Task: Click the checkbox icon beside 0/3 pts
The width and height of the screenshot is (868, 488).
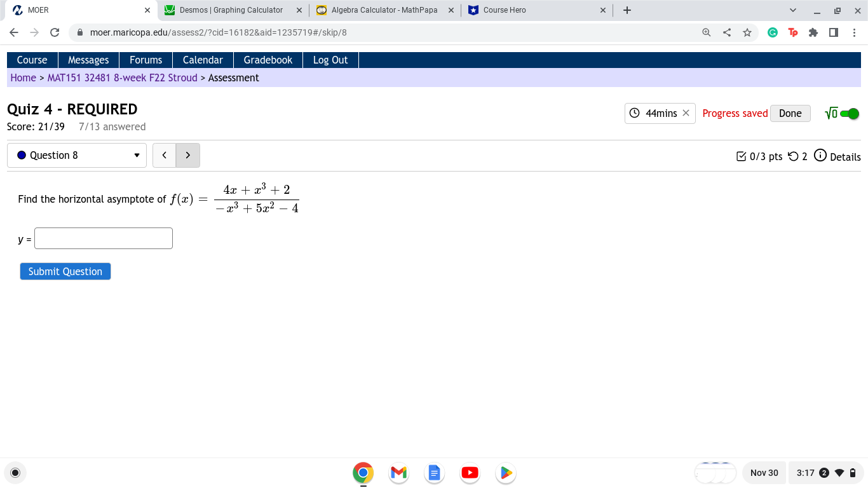Action: coord(741,156)
